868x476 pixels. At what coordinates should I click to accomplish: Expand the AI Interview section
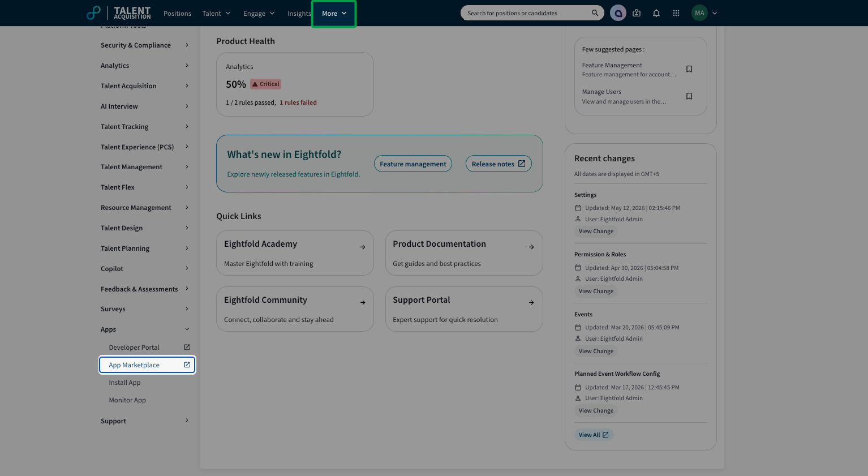pyautogui.click(x=145, y=106)
